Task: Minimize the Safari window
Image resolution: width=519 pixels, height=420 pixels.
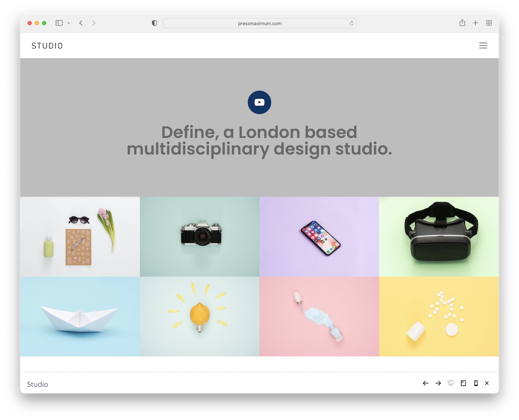Action: (37, 23)
